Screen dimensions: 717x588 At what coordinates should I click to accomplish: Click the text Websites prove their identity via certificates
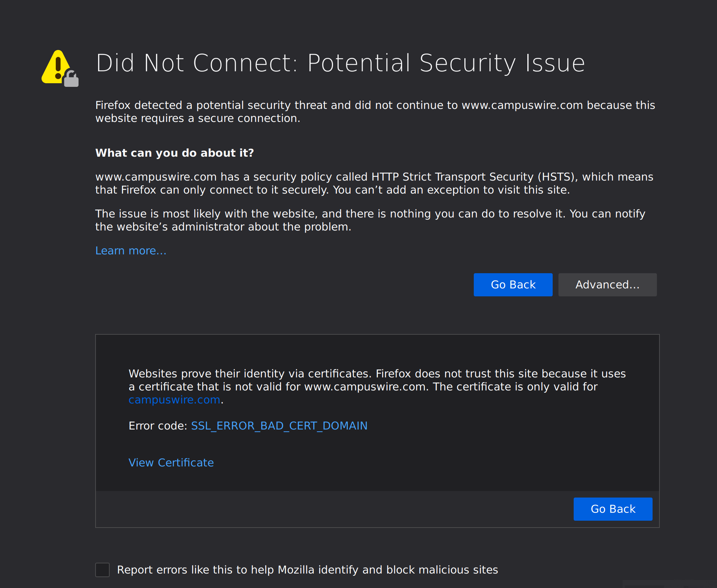(x=377, y=386)
